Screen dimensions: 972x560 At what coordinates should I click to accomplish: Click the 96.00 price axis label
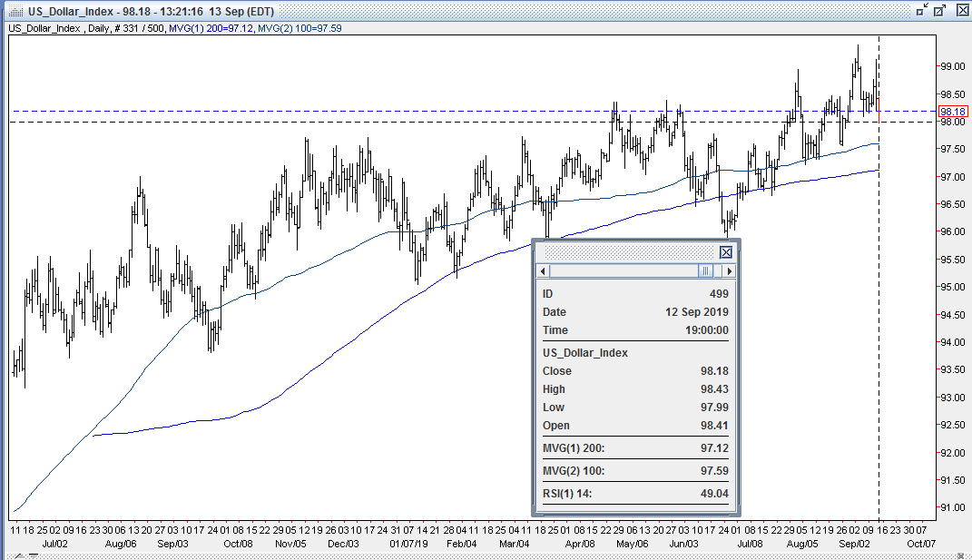(x=953, y=232)
